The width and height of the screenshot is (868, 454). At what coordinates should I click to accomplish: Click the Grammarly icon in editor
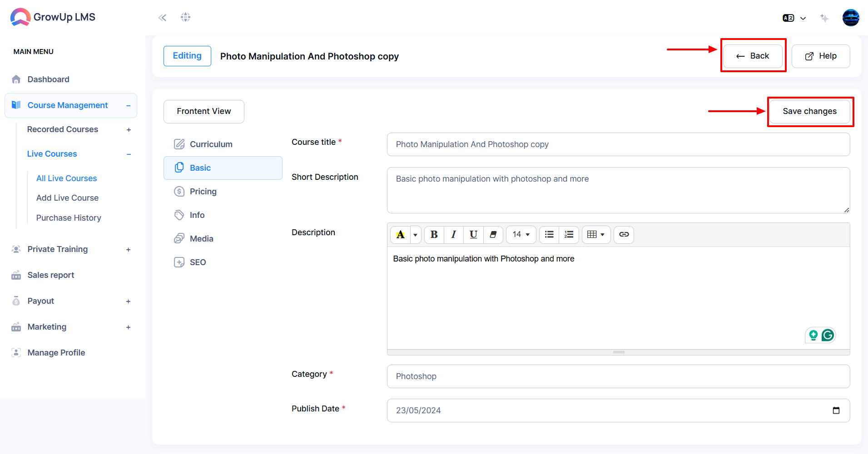pyautogui.click(x=828, y=336)
